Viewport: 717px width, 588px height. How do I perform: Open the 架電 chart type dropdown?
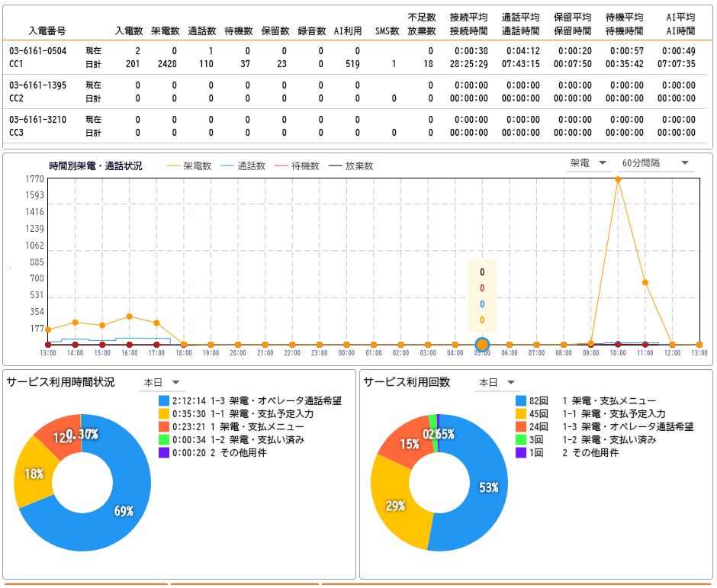point(588,163)
